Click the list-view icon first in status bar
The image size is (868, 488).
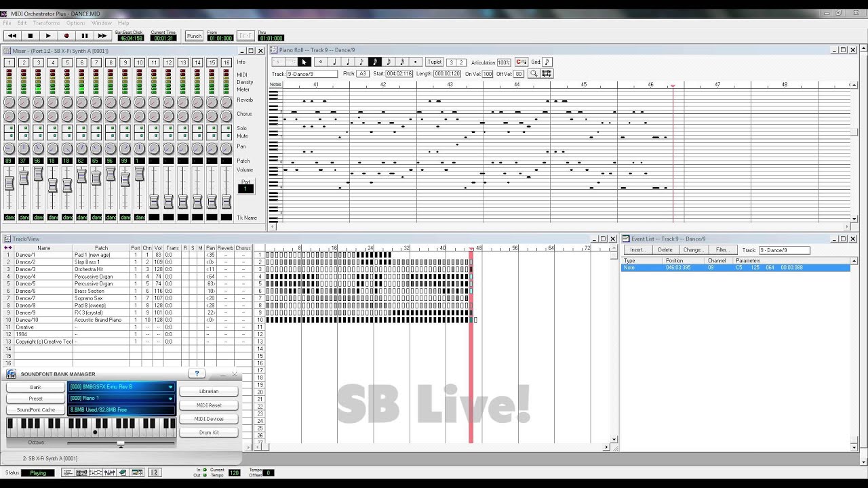[69, 472]
